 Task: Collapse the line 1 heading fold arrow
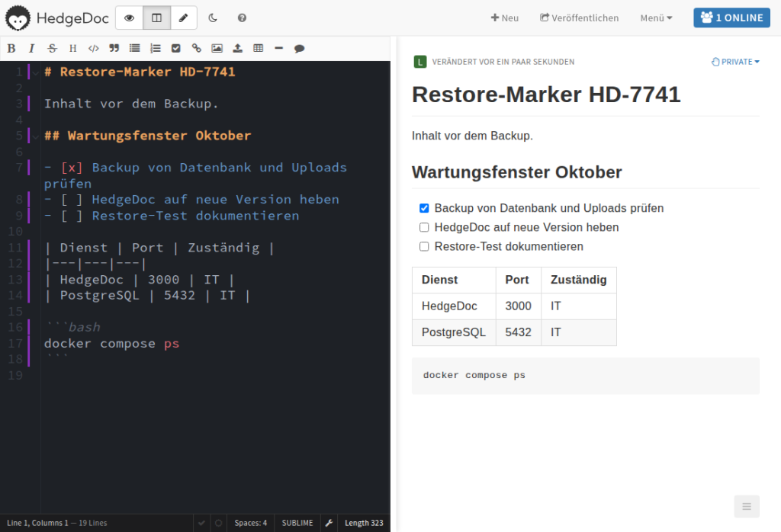click(x=36, y=72)
